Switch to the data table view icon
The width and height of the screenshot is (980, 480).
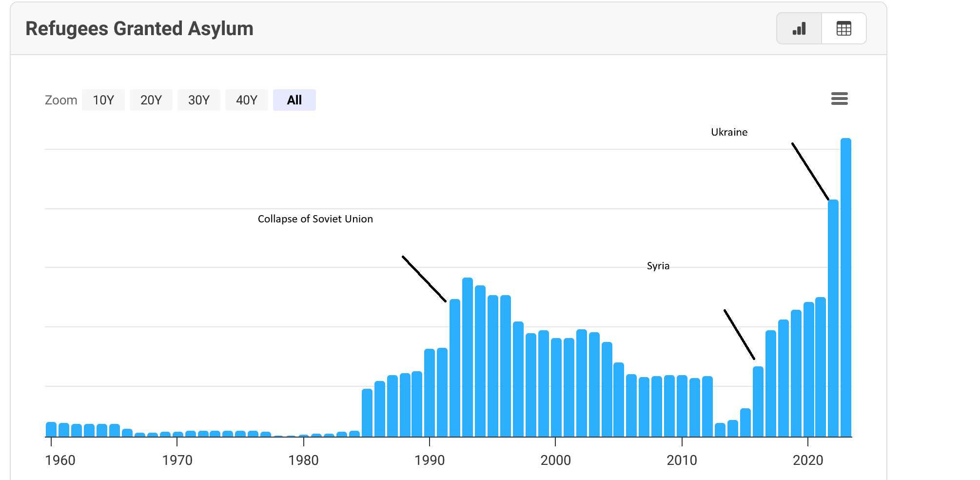pyautogui.click(x=844, y=29)
